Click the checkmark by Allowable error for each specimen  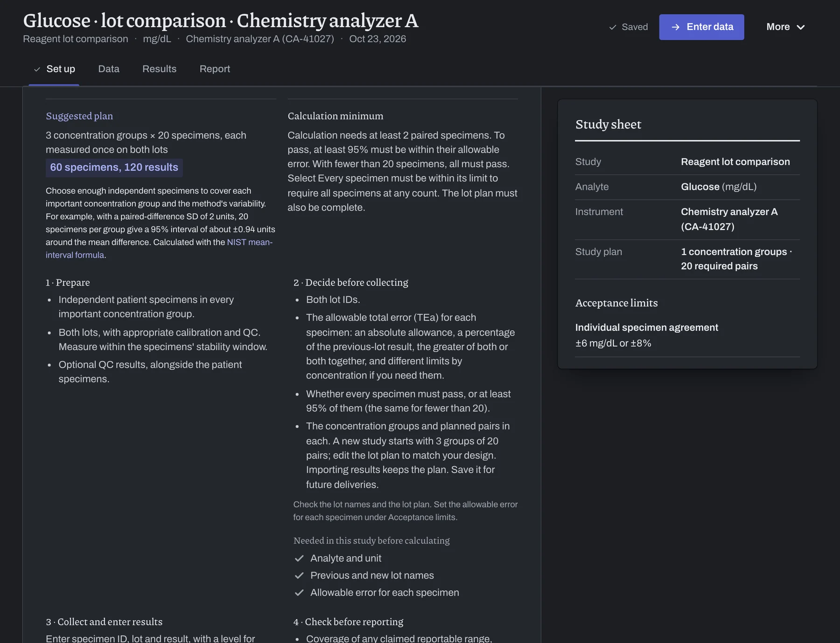pos(299,593)
